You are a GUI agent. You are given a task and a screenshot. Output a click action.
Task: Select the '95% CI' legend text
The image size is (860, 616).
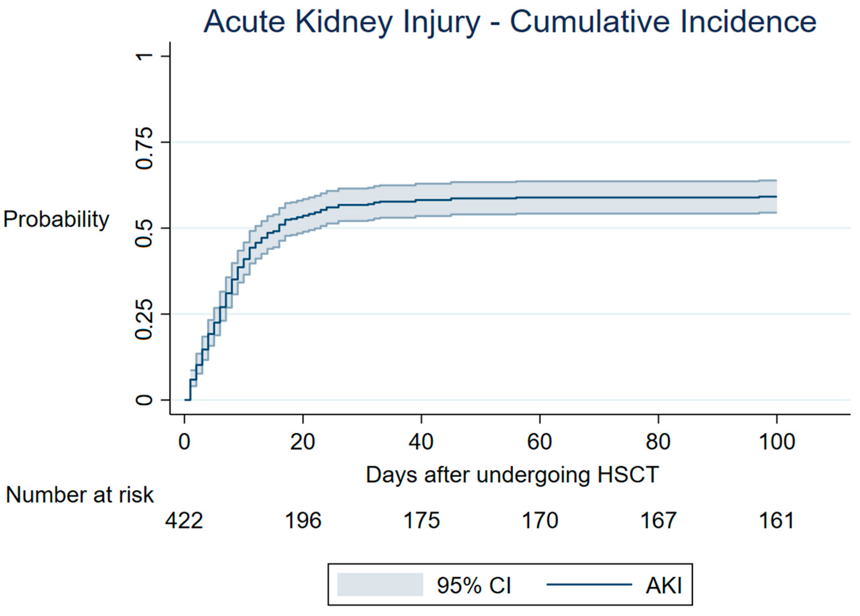click(x=474, y=585)
